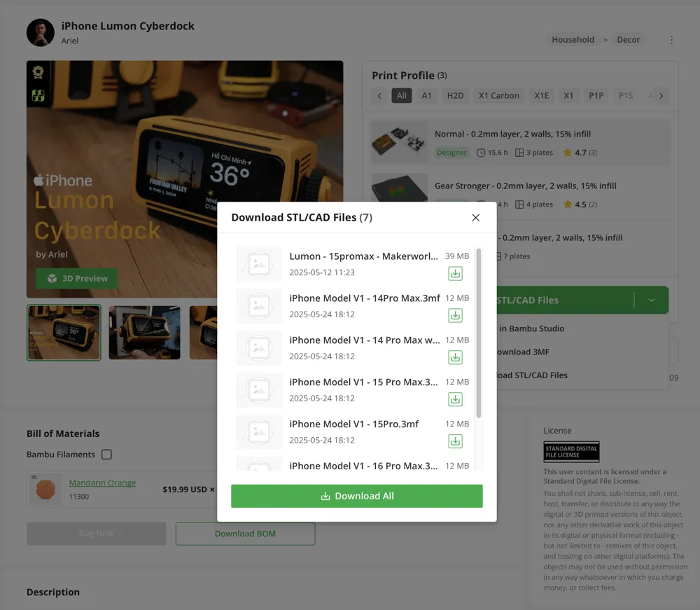Select the first highlighted gallery thumbnail

click(x=64, y=333)
